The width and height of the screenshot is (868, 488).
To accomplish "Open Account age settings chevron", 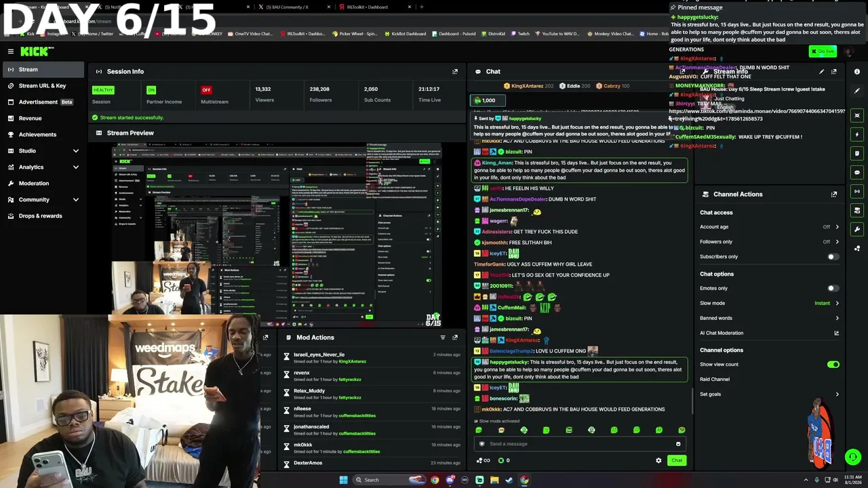I will coord(837,227).
